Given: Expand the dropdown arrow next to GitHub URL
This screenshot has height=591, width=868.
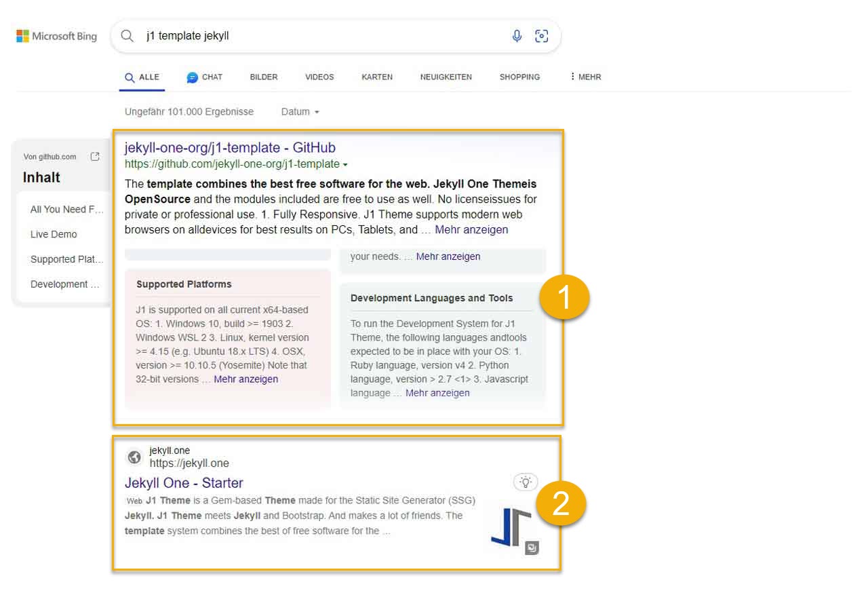Looking at the screenshot, I should coord(345,165).
